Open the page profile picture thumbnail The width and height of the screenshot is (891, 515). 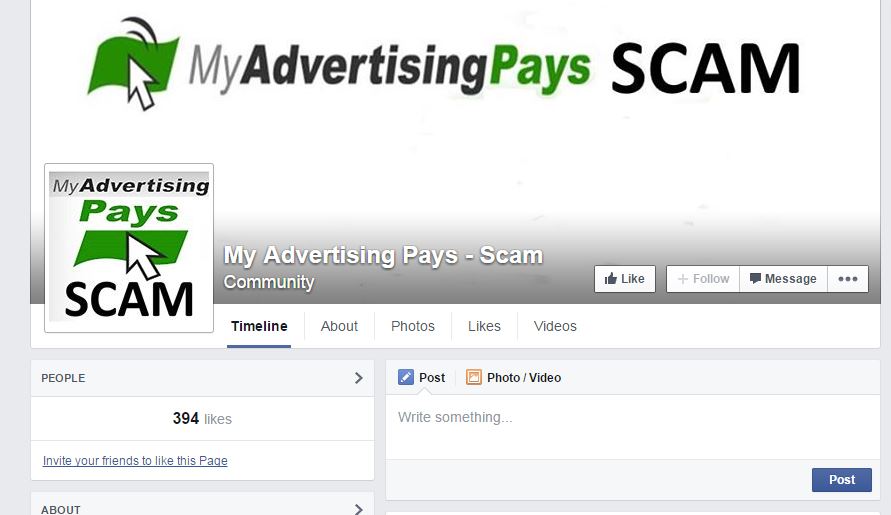[x=129, y=248]
